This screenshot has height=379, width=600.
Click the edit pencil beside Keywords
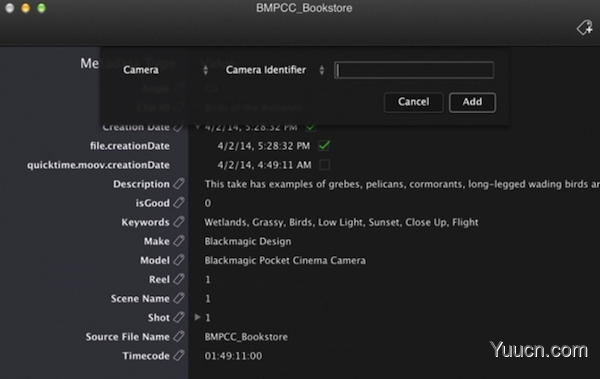coord(179,222)
